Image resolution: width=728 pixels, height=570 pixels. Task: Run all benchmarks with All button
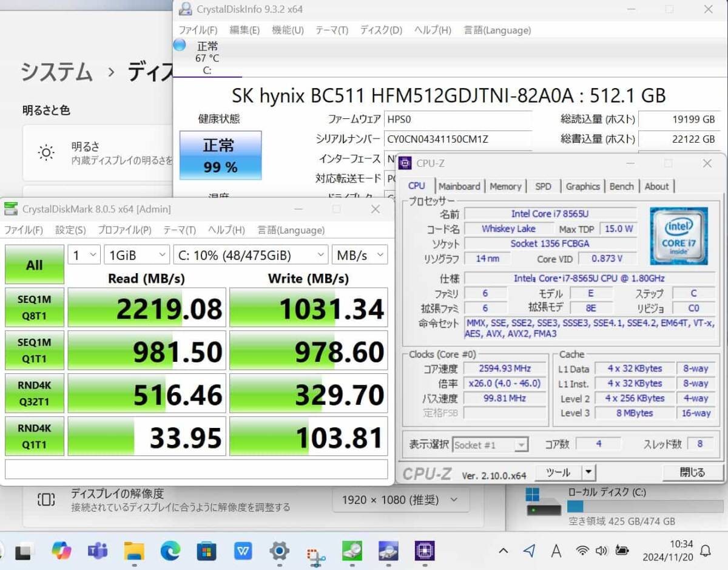[35, 265]
